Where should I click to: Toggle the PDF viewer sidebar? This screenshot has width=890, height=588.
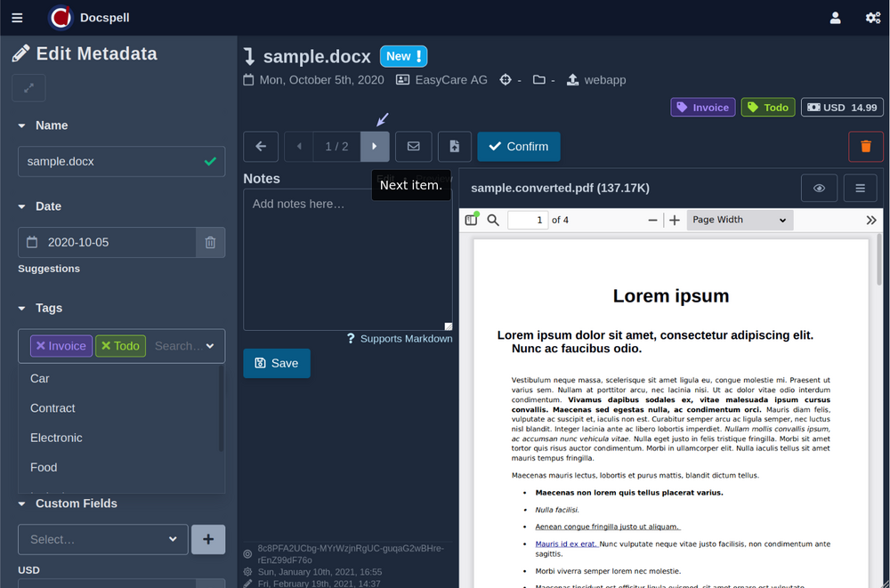472,220
